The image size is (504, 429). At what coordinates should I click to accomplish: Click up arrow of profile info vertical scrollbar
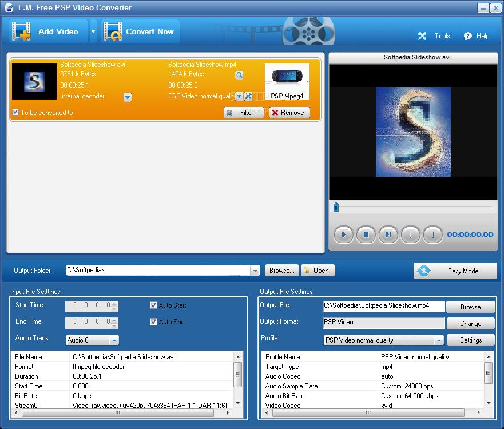[488, 357]
